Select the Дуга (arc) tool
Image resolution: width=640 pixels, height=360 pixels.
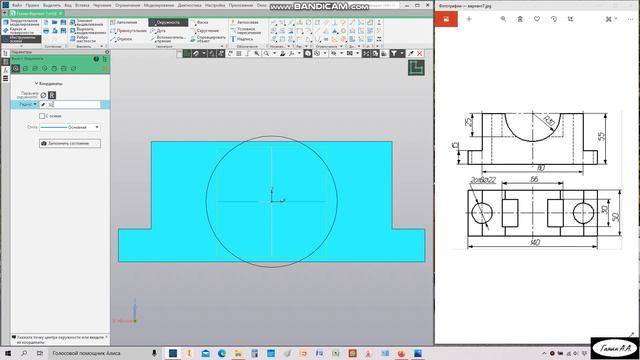[x=158, y=31]
